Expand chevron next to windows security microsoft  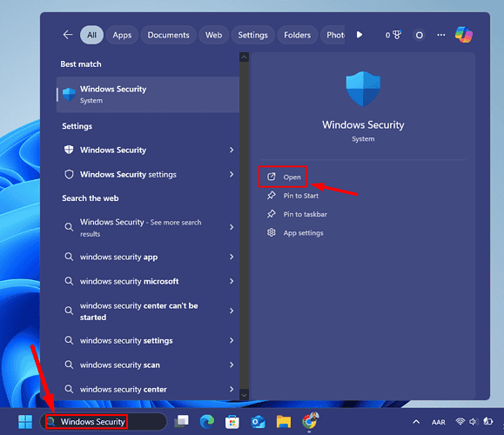(x=232, y=281)
